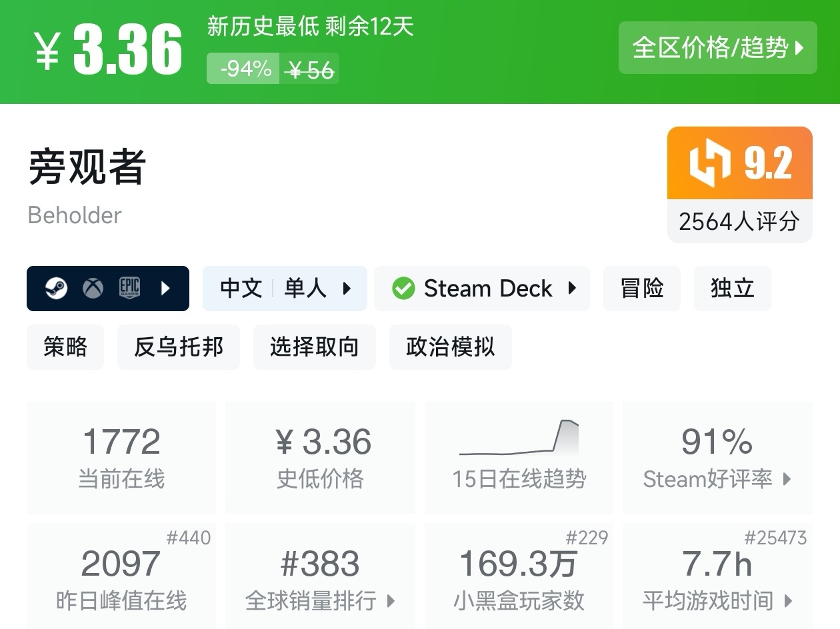
Task: Click the 2564人评分 rating count
Action: 739,221
